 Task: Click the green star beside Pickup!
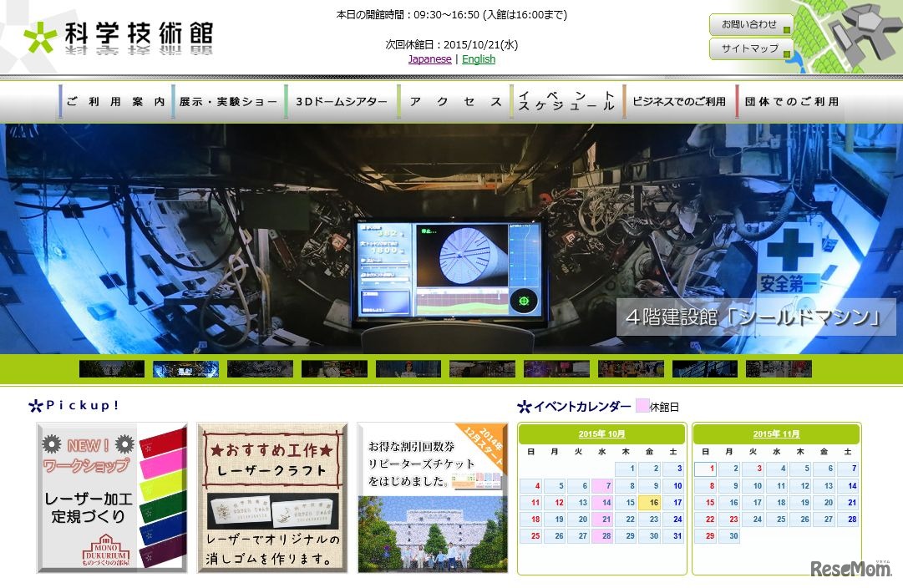(x=34, y=405)
